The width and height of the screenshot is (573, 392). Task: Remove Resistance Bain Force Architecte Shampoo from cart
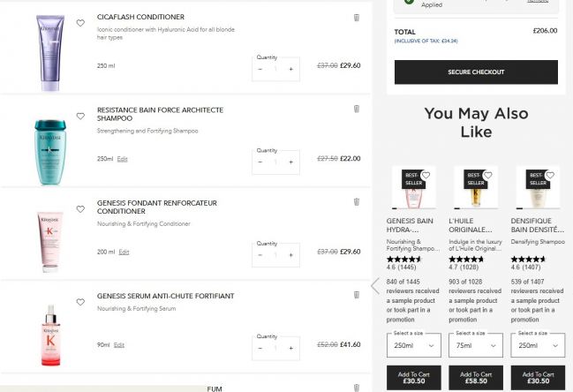point(357,109)
